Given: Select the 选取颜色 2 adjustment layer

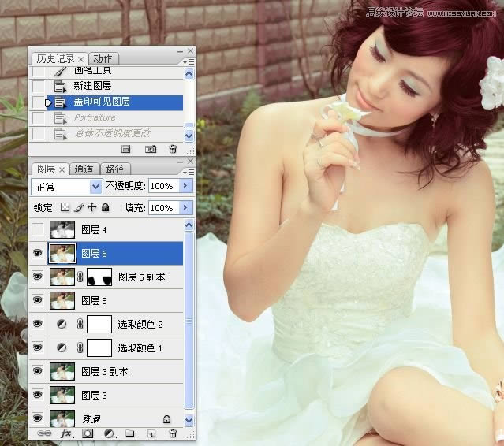Looking at the screenshot, I should point(138,324).
